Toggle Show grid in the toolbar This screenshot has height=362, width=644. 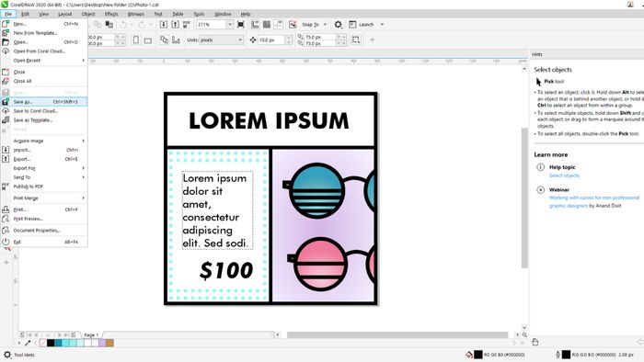tap(267, 24)
